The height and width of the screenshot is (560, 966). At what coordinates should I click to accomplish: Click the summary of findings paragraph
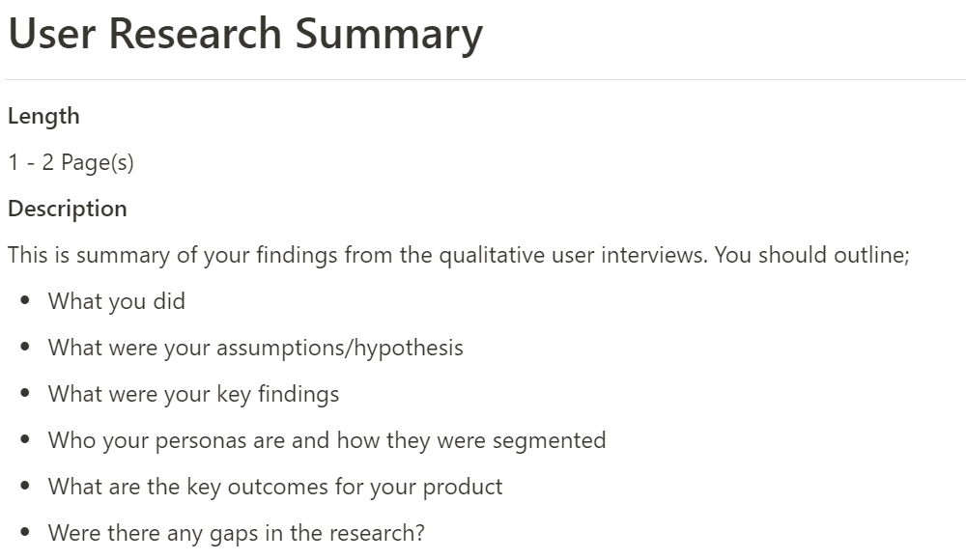coord(458,255)
